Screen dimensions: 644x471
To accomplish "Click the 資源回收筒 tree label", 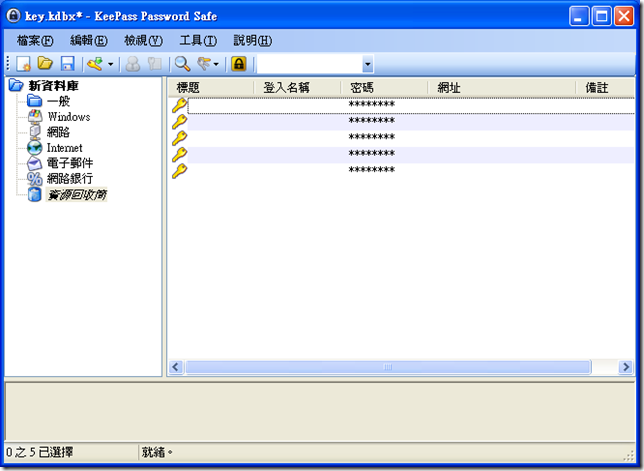I will tap(76, 195).
